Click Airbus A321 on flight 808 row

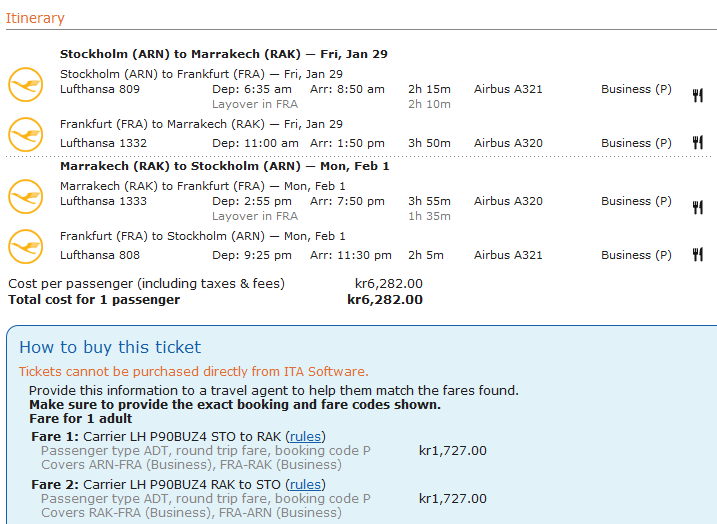(508, 255)
